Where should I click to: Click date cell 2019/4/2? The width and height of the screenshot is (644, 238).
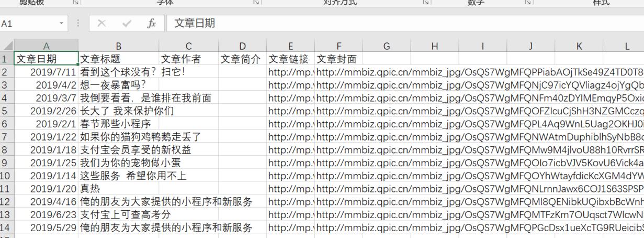(46, 84)
